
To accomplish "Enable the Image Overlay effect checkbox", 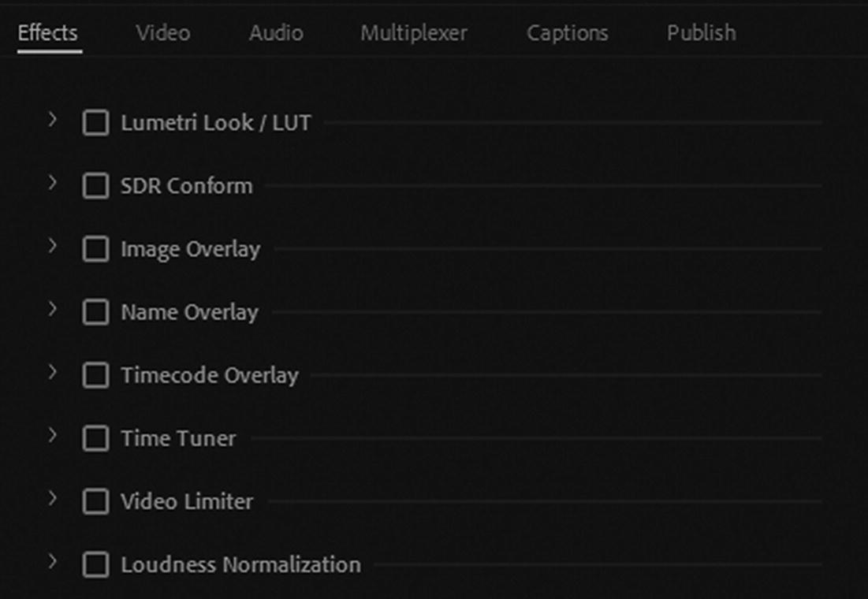I will point(95,249).
